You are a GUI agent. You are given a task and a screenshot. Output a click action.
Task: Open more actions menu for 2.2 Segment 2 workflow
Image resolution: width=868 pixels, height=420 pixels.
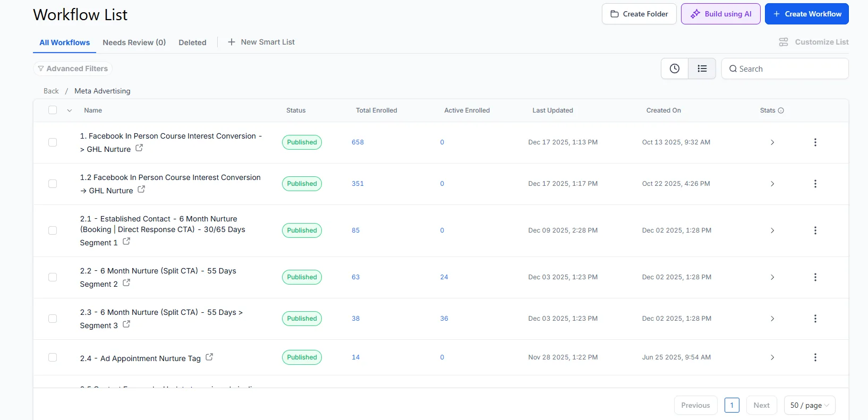coord(815,277)
